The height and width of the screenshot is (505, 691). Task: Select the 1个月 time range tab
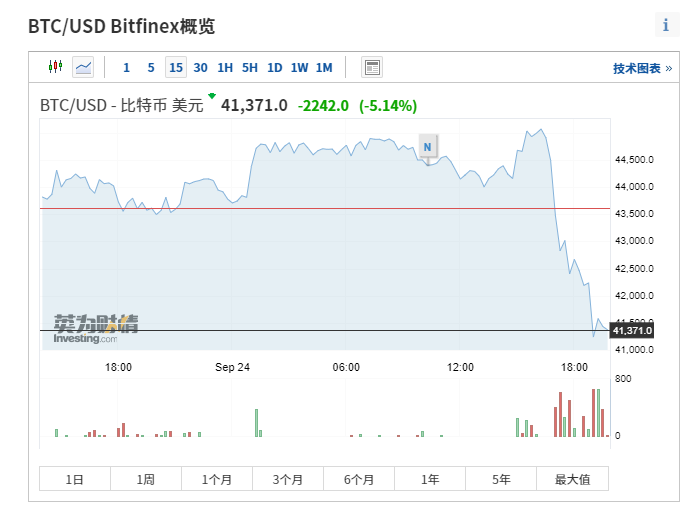tap(217, 479)
